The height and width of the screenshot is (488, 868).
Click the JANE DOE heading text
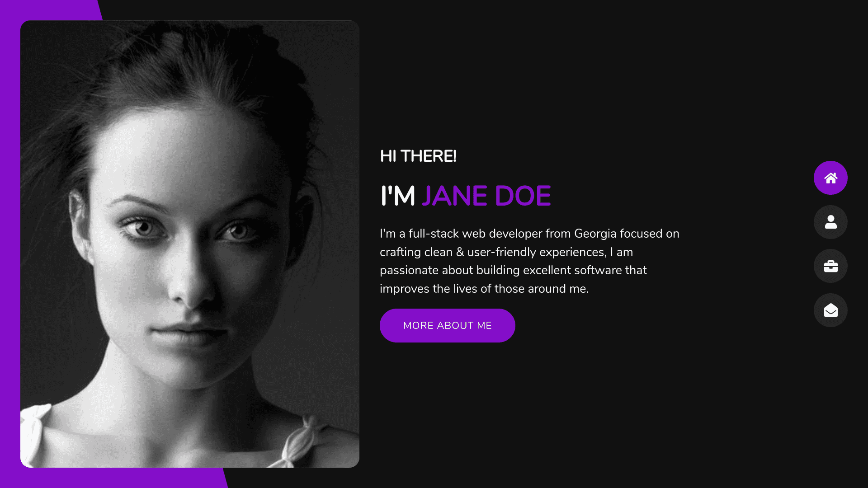click(487, 195)
